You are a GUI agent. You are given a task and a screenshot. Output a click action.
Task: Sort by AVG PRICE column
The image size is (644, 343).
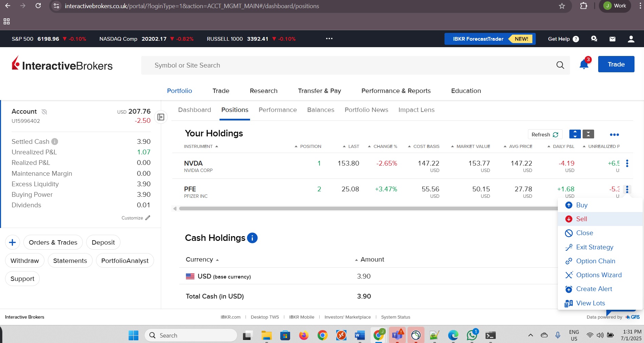click(518, 146)
